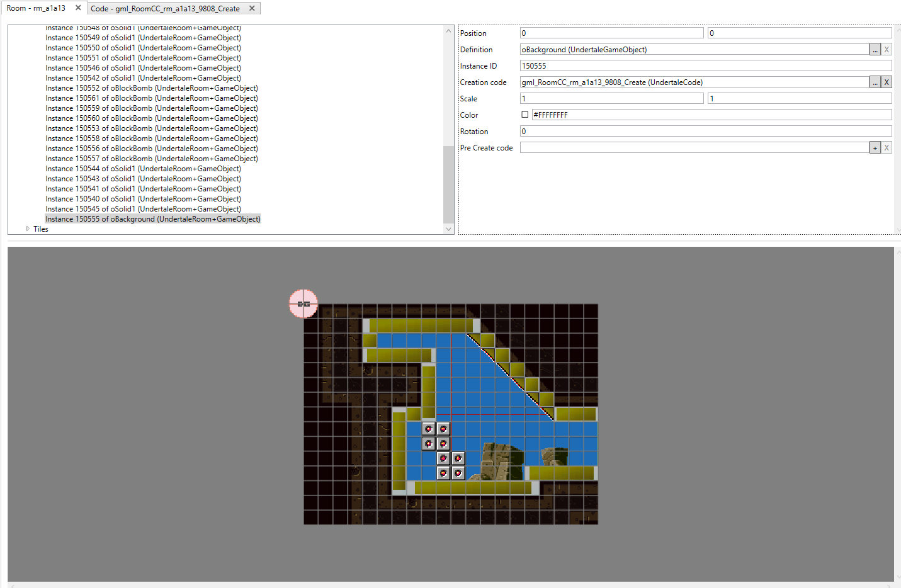
Task: Toggle the Color checkbox swatch
Action: click(525, 115)
